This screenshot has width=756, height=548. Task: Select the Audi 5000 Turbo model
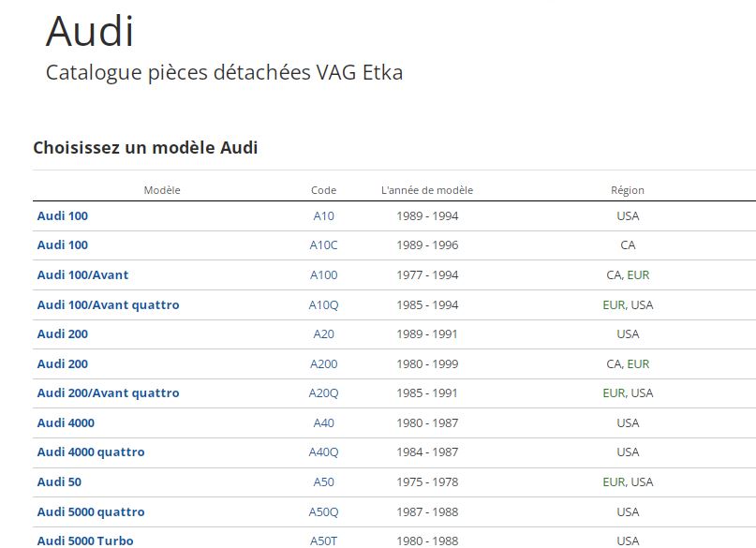[85, 541]
